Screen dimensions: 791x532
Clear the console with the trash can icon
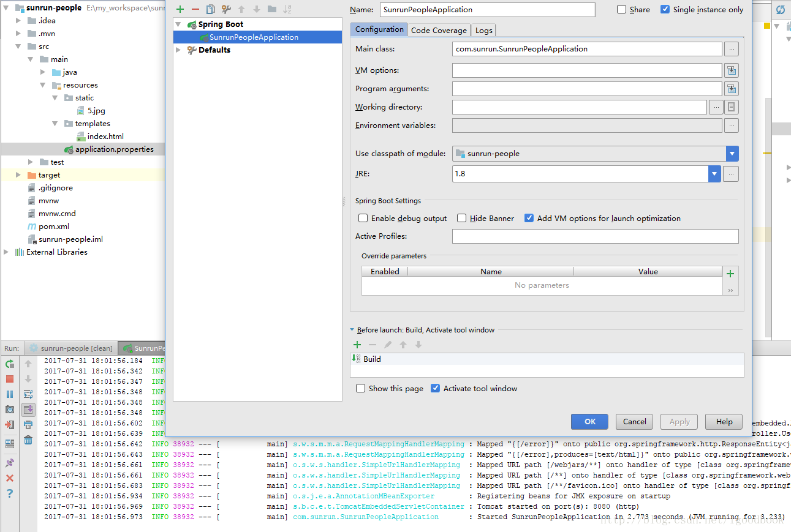28,440
